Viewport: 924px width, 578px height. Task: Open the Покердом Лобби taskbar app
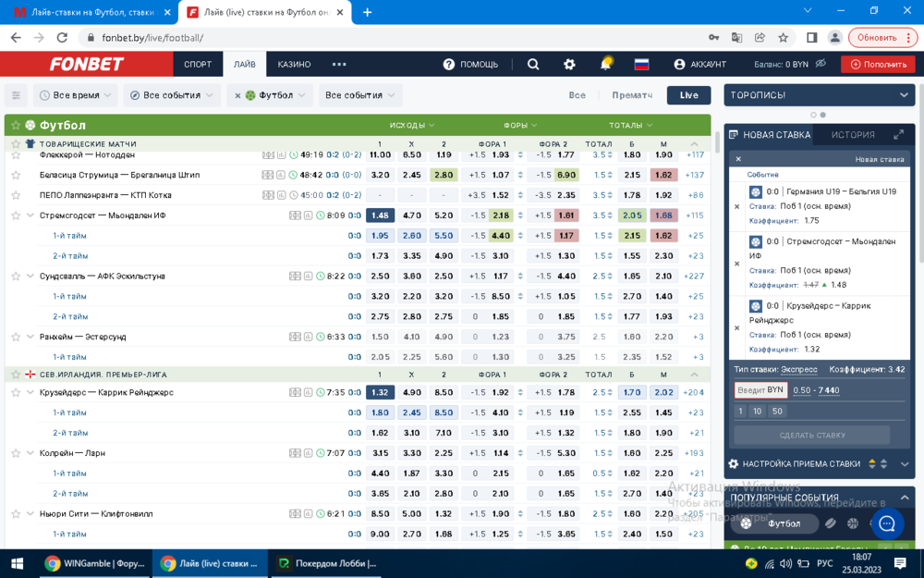point(327,563)
